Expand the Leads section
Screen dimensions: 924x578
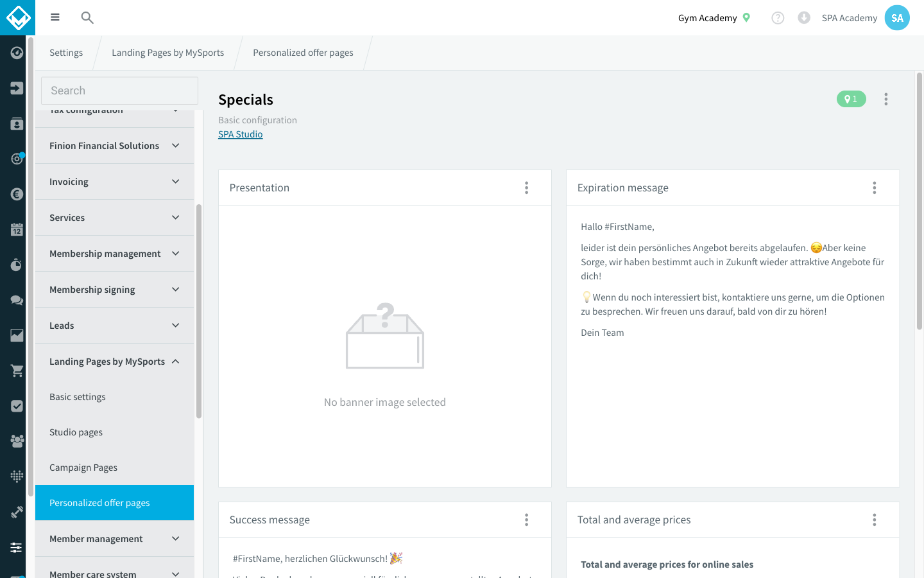(114, 326)
